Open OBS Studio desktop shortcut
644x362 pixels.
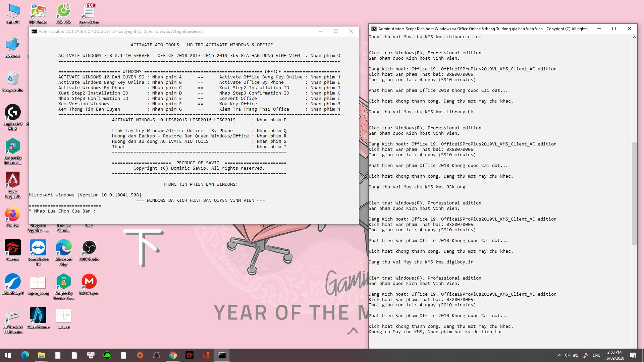click(x=89, y=248)
